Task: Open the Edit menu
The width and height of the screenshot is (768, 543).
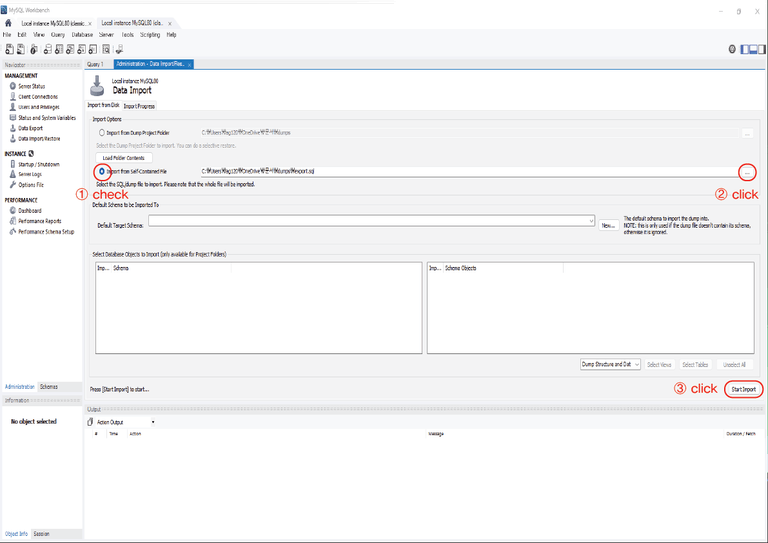Action: (22, 35)
